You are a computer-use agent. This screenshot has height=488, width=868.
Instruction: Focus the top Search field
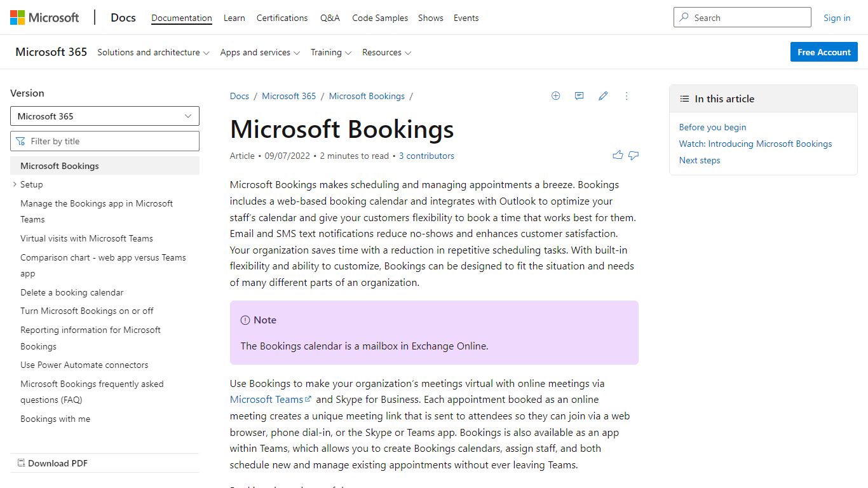tap(742, 18)
